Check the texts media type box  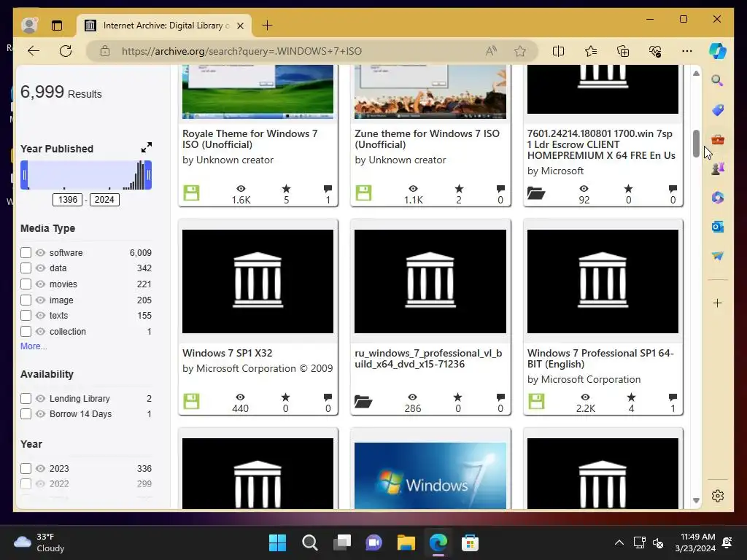coord(26,315)
